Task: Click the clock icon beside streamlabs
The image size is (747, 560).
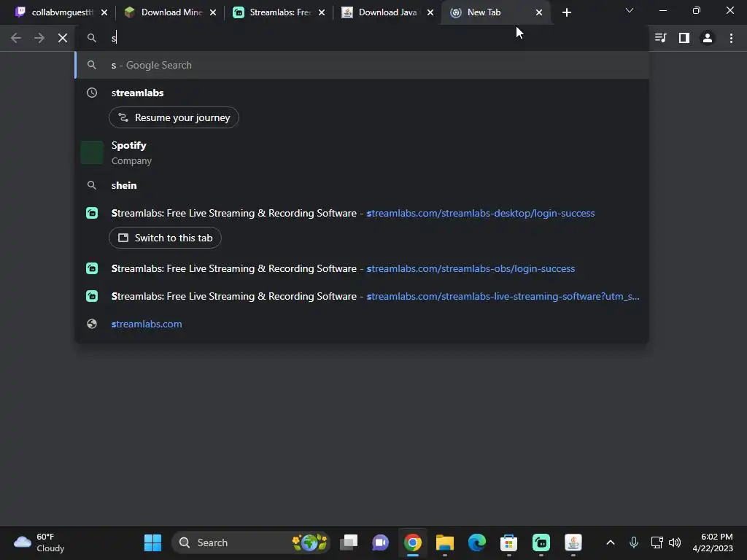Action: tap(92, 93)
